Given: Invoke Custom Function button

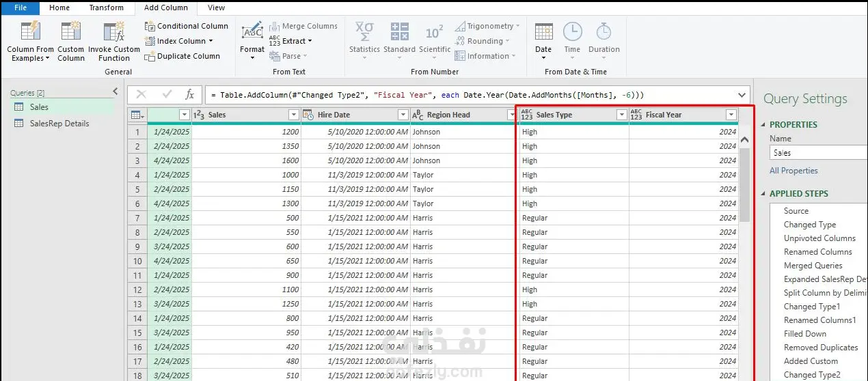Looking at the screenshot, I should tap(113, 42).
